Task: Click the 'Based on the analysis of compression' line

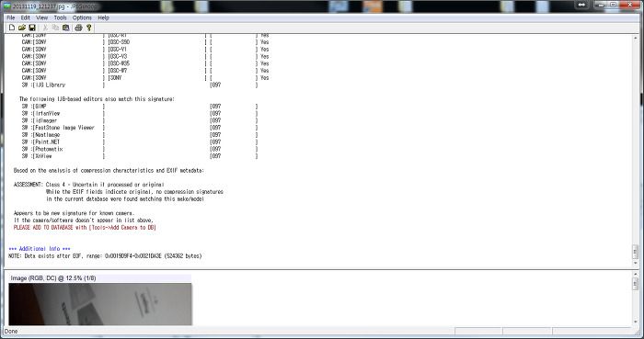Action: tap(109, 171)
